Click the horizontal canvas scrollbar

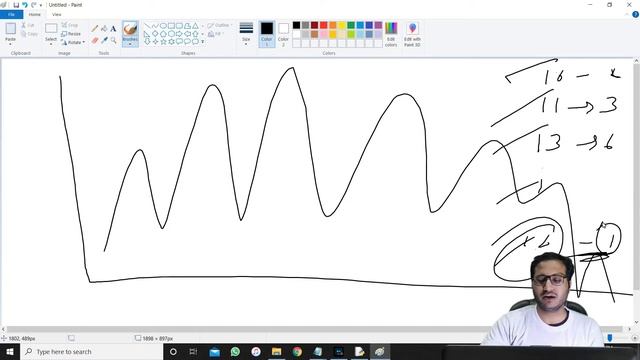314,329
